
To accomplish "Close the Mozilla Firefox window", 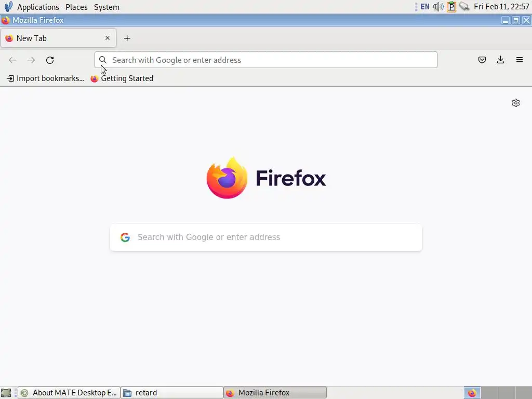I will point(526,20).
